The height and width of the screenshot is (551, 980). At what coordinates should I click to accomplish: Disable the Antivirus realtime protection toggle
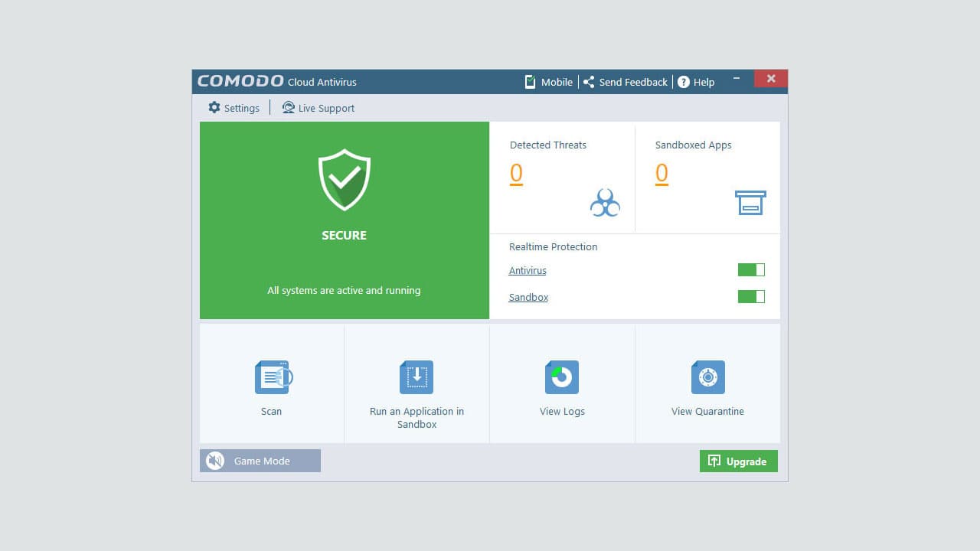(750, 269)
